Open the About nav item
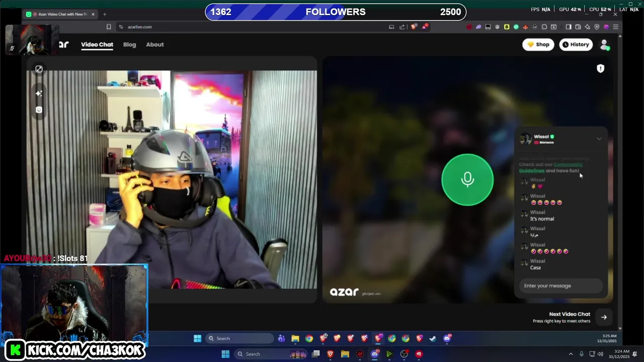 (x=155, y=44)
